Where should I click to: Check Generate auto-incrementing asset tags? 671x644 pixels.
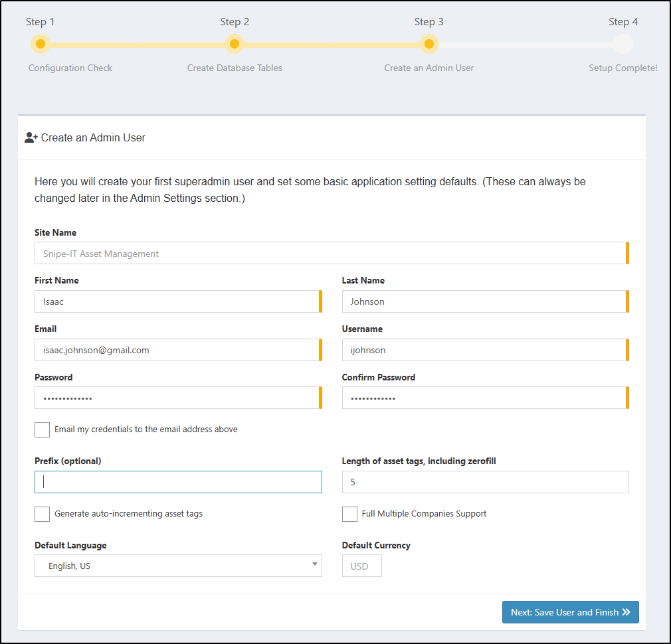click(x=43, y=514)
